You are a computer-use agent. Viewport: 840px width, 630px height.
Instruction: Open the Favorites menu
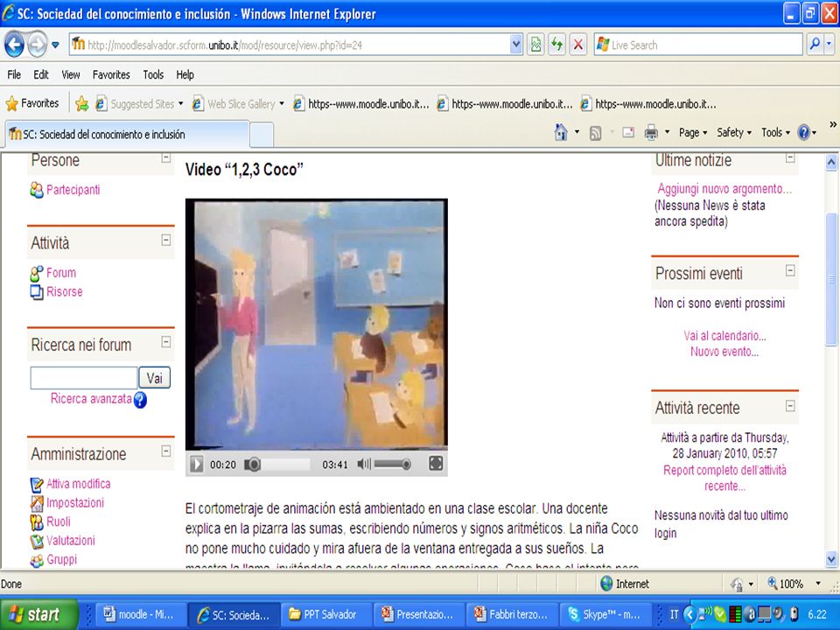point(111,74)
